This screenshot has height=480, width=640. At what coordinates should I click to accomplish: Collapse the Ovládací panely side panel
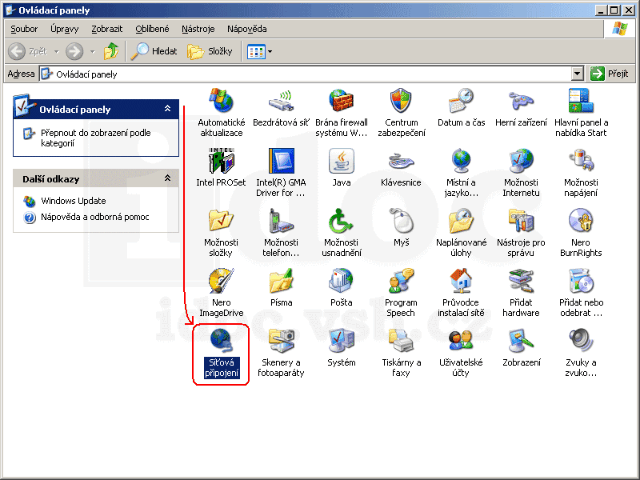tap(167, 109)
